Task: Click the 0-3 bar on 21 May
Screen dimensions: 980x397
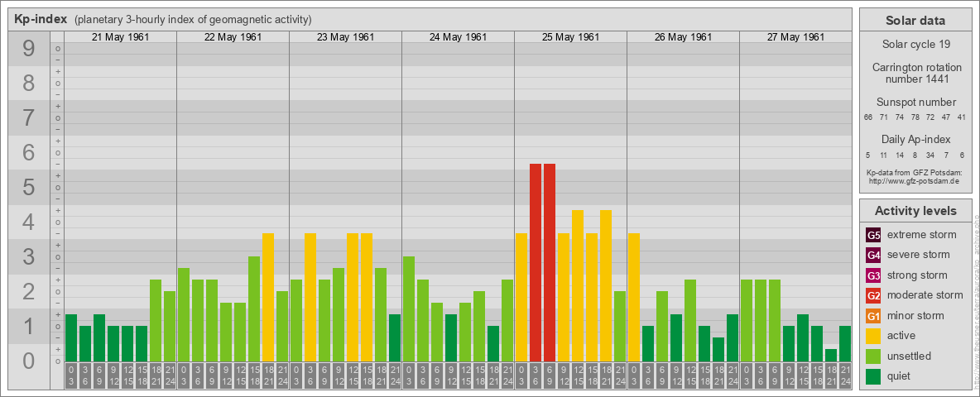Action: click(x=71, y=337)
